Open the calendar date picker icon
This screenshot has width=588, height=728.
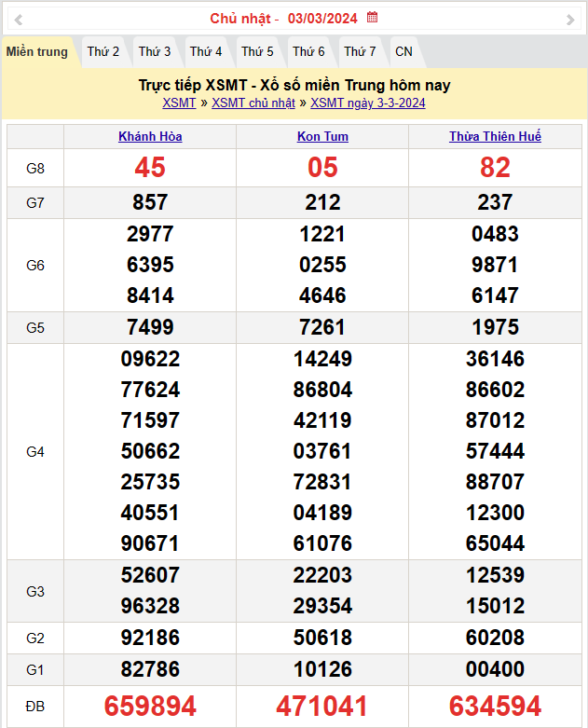[x=373, y=18]
